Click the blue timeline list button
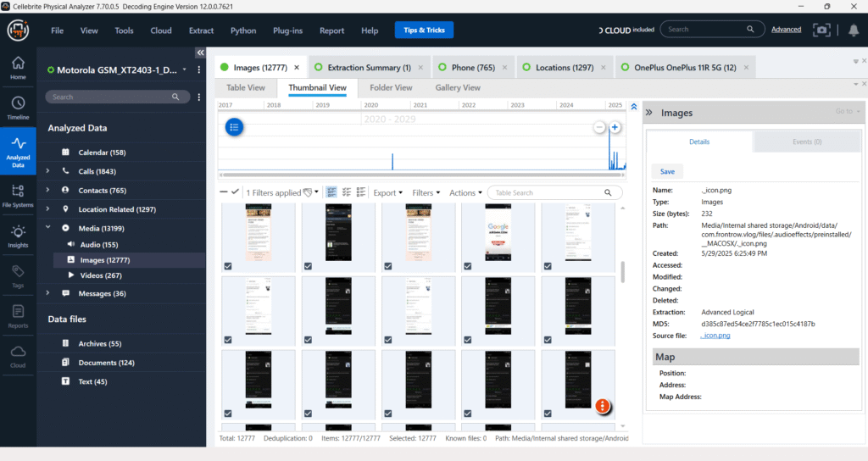The height and width of the screenshot is (461, 868). [234, 127]
